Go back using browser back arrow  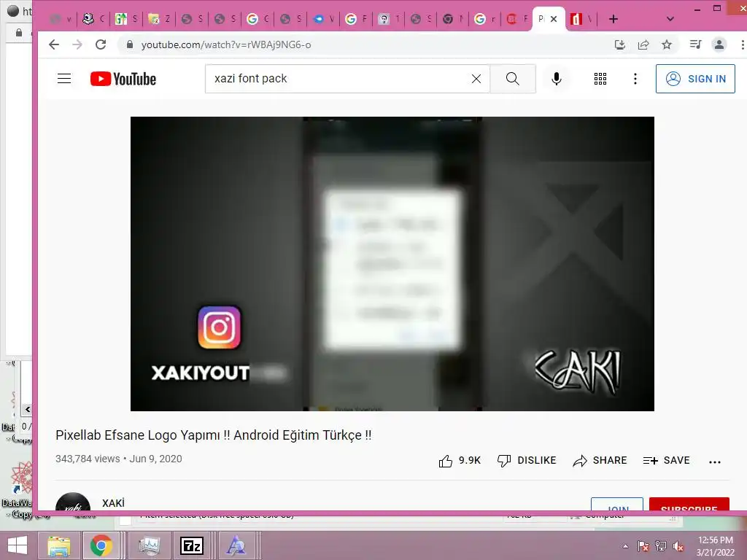pyautogui.click(x=54, y=44)
